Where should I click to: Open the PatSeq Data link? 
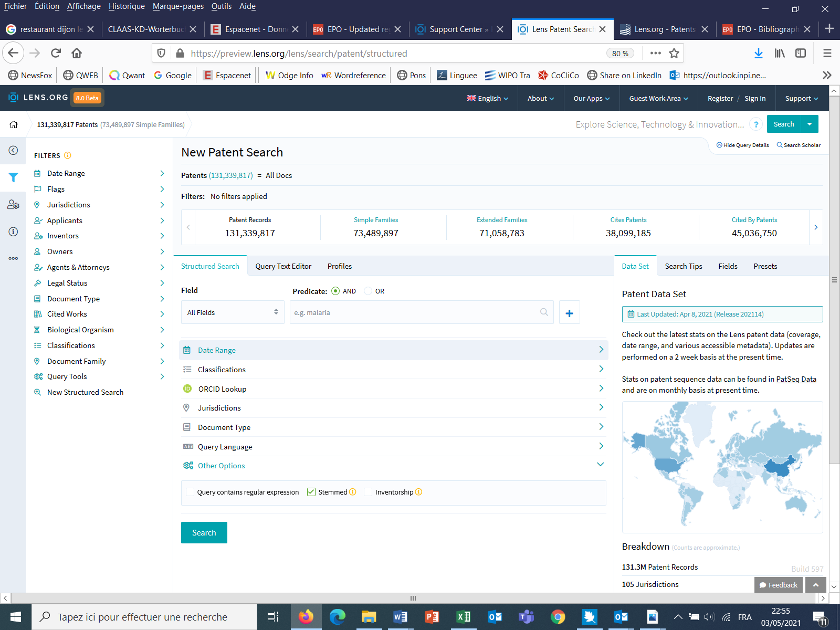click(x=796, y=379)
